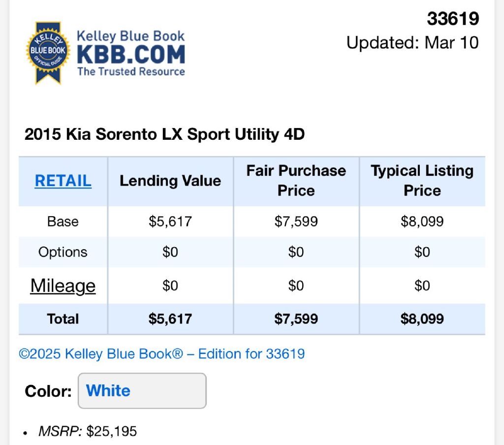This screenshot has width=504, height=445.
Task: Click the KBB.COM logo text
Action: [131, 55]
